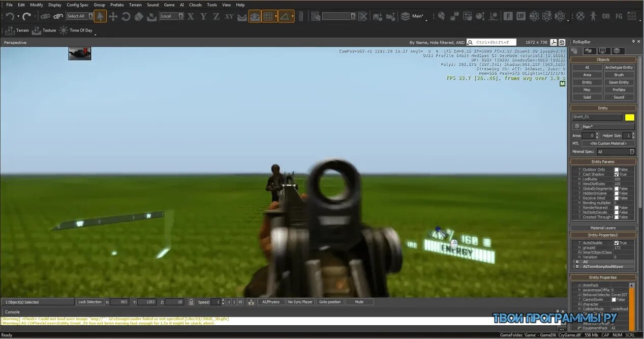The height and width of the screenshot is (339, 644).
Task: Select the terrain-select tool icon
Action: click(x=151, y=16)
